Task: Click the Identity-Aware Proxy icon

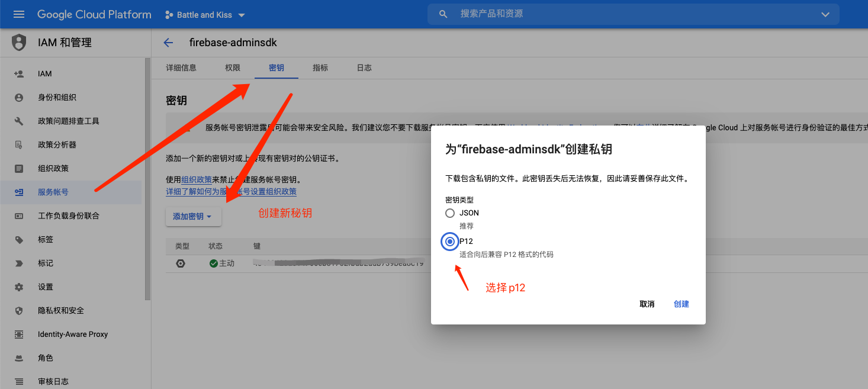Action: click(x=19, y=335)
